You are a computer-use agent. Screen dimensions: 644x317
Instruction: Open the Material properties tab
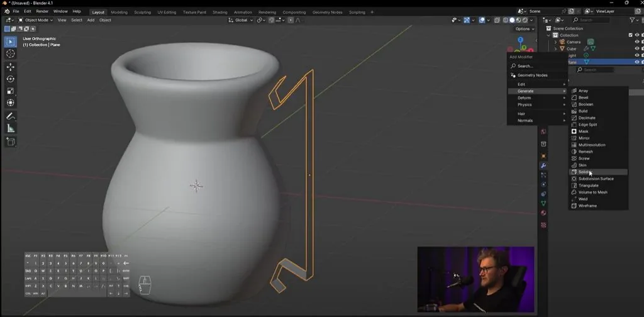543,213
